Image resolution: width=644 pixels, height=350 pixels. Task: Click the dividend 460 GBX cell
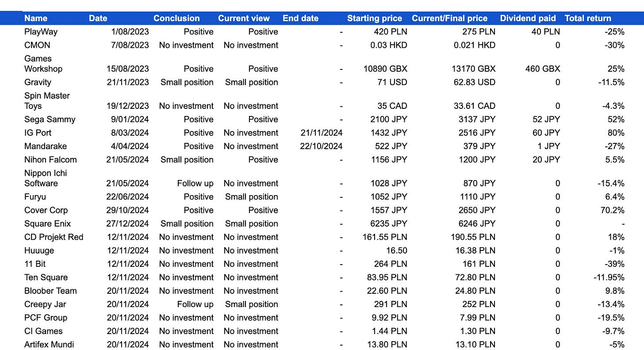click(542, 69)
